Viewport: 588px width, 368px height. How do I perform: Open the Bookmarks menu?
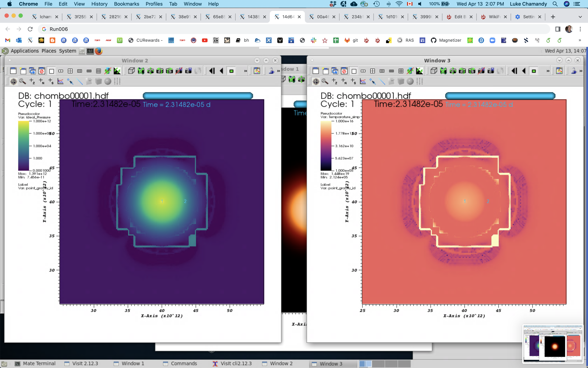coord(127,4)
